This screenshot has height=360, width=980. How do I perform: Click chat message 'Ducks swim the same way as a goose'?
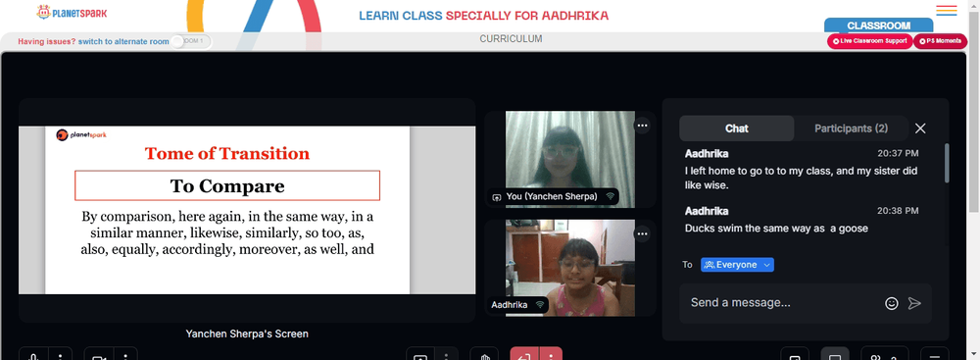(x=776, y=229)
